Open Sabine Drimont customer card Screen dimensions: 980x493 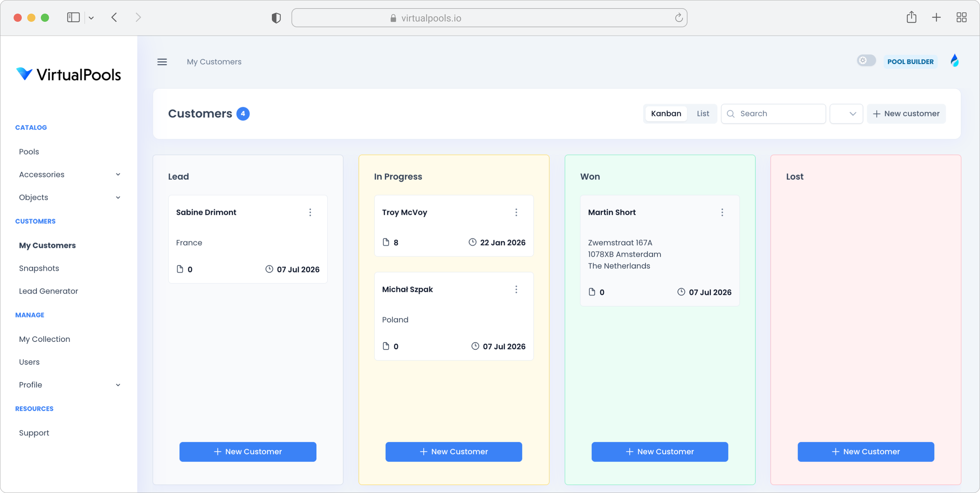point(248,239)
